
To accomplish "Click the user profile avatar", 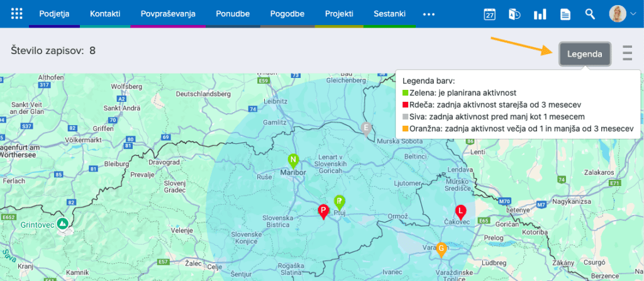I will (618, 14).
